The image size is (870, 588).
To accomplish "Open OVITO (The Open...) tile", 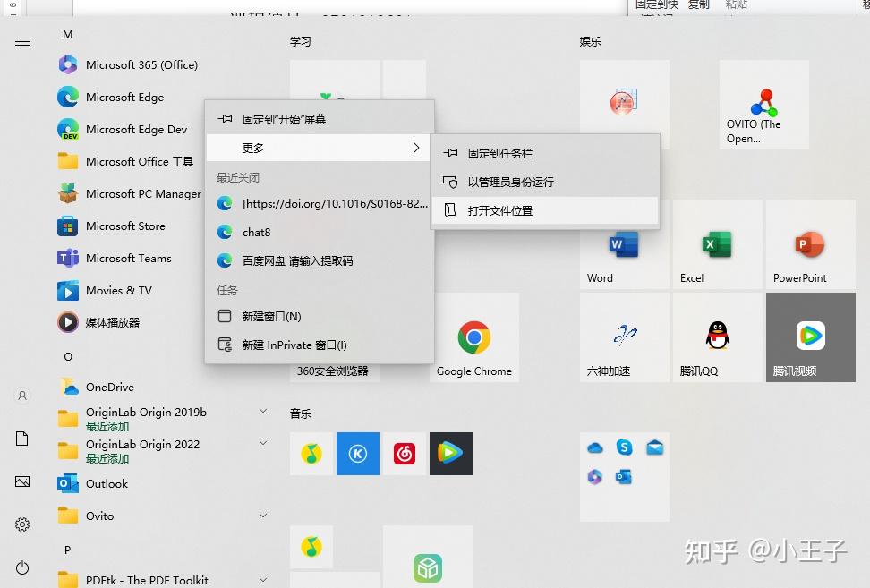I will tap(763, 105).
